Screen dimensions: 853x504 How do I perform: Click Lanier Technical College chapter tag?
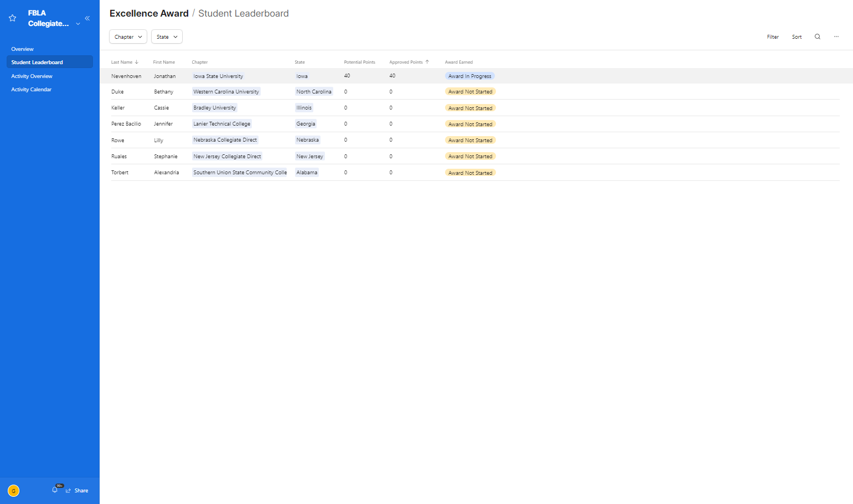coord(221,124)
